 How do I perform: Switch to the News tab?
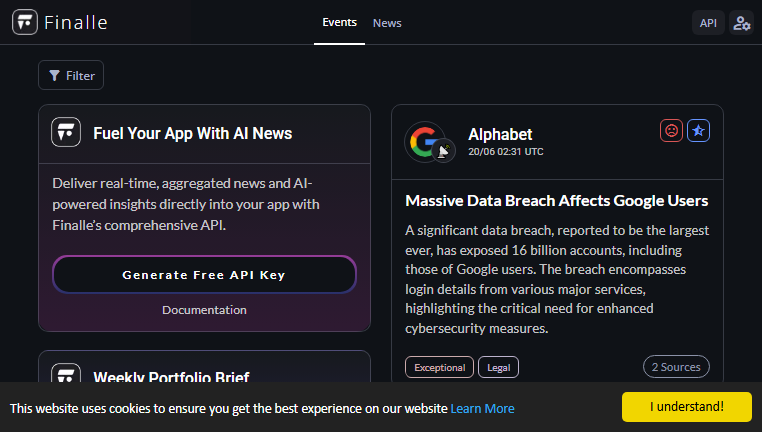click(387, 23)
